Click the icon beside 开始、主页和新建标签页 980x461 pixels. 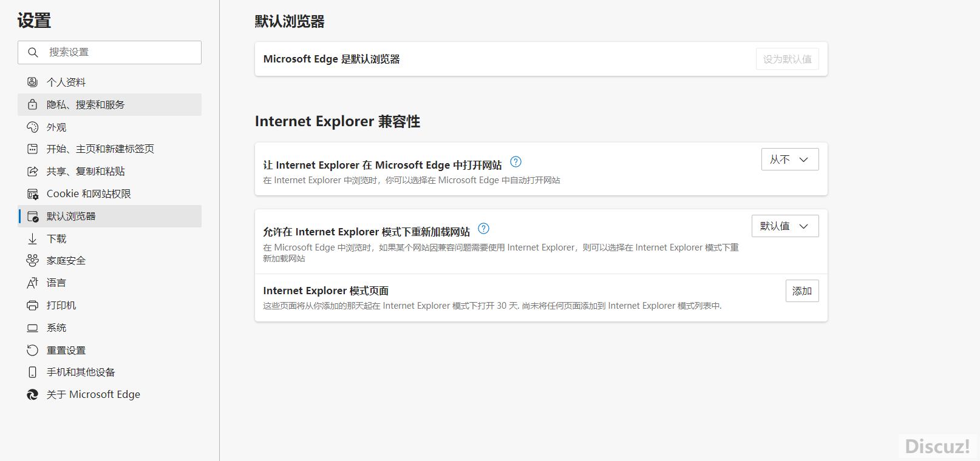click(x=33, y=149)
